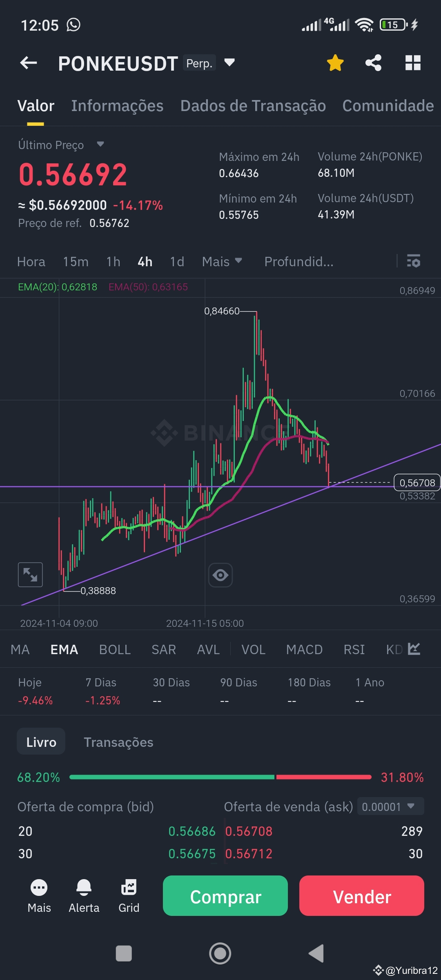Viewport: 441px width, 980px height.
Task: Expand the Mais intervals dropdown
Action: pyautogui.click(x=222, y=262)
